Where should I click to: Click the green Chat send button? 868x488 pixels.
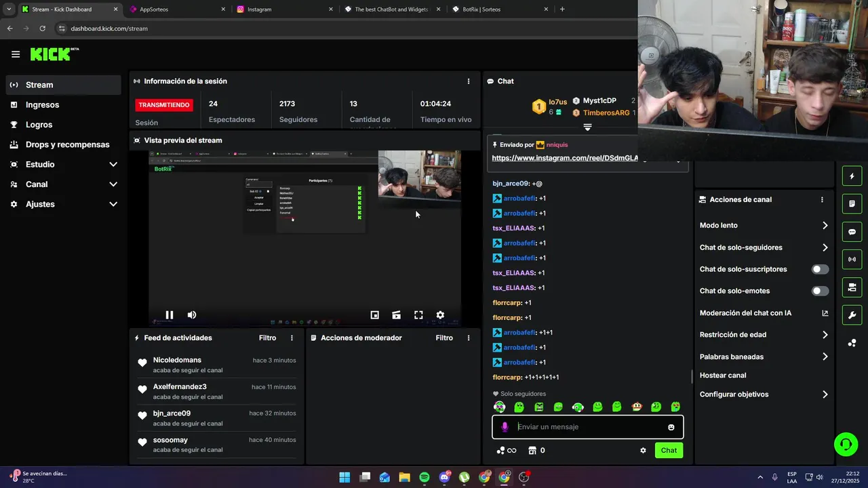point(669,450)
